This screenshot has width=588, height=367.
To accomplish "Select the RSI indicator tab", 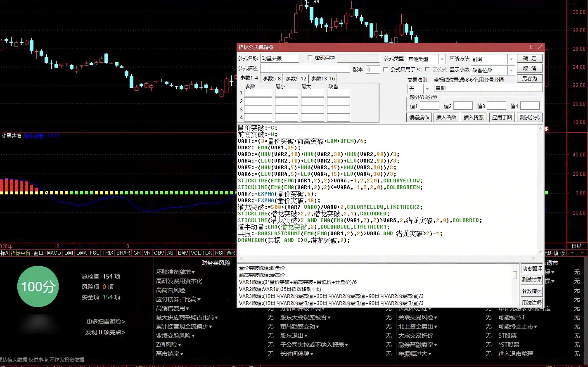I will click(219, 253).
